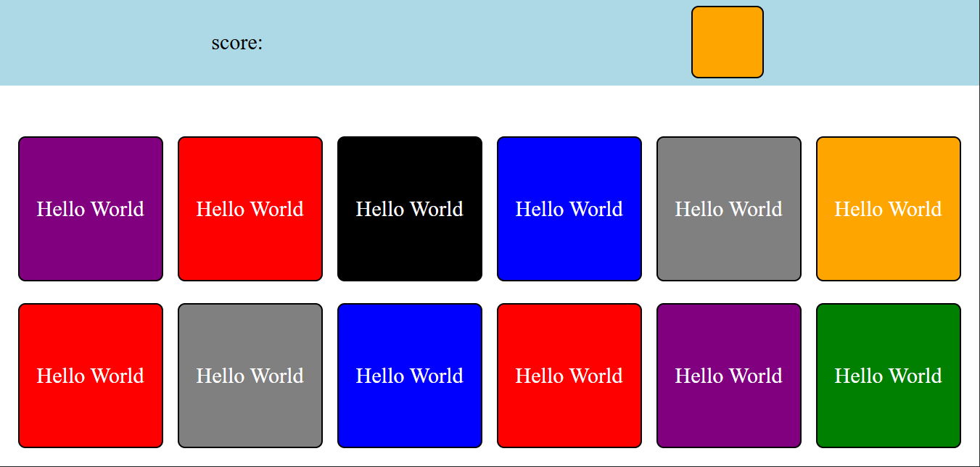Screen dimensions: 980x467
Task: Click the Hello World text on the black tile
Action: click(x=410, y=209)
